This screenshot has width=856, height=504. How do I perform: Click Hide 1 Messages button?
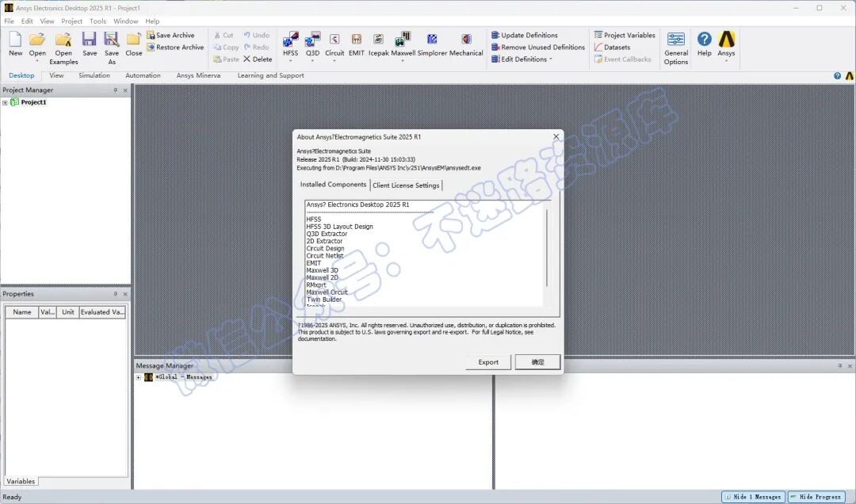[x=754, y=497]
